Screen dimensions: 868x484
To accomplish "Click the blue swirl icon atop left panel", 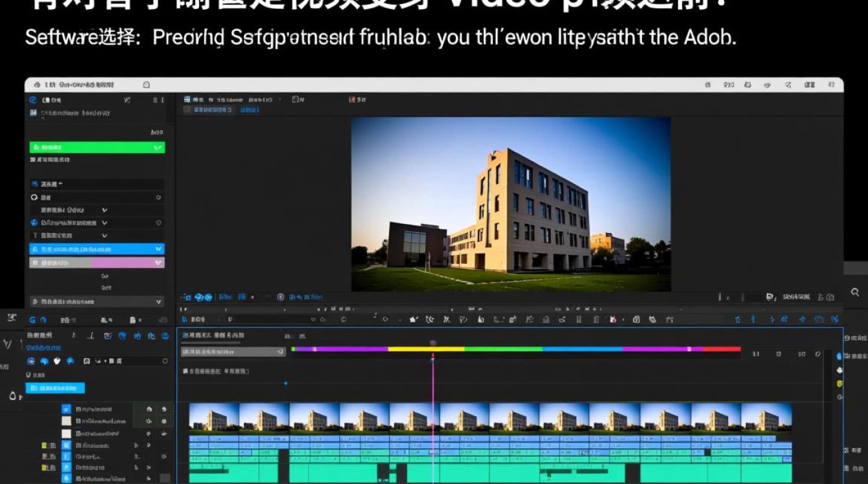I will [33, 100].
